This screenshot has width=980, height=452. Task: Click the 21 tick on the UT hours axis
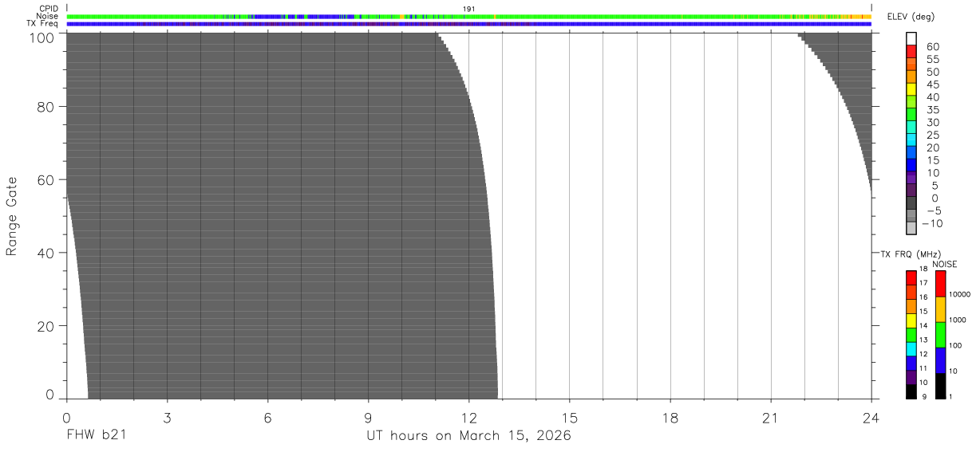[x=771, y=417]
